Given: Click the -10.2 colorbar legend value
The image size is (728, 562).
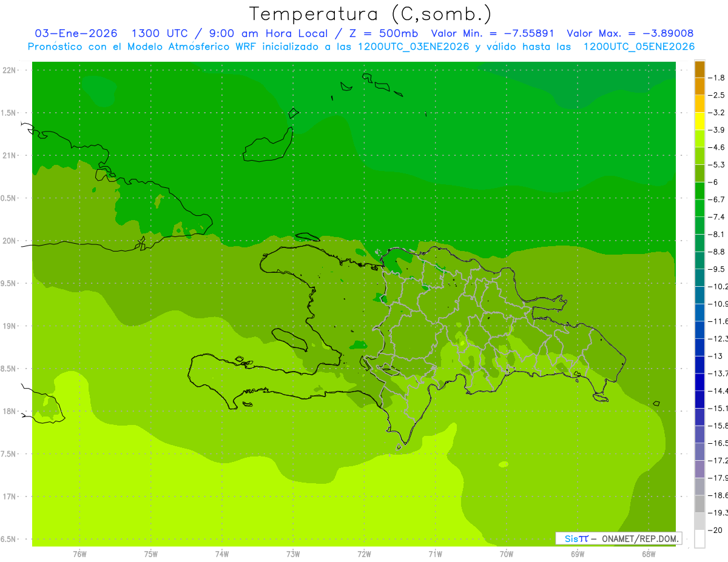Looking at the screenshot, I should point(718,286).
